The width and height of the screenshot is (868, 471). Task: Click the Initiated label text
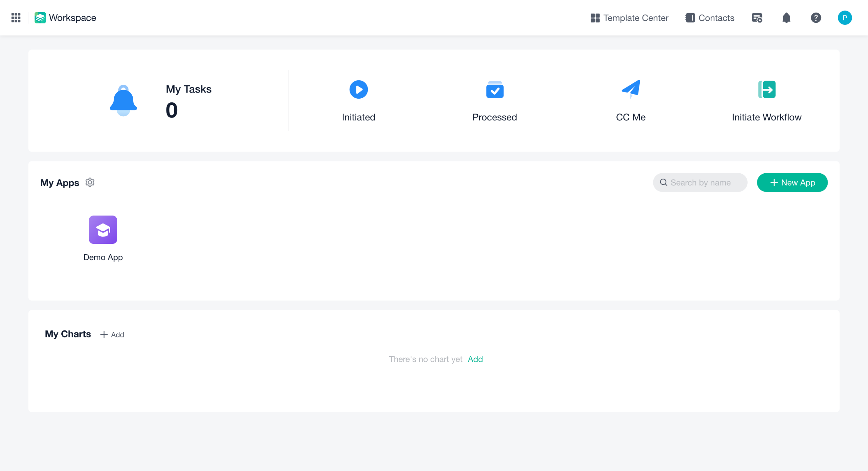point(358,117)
